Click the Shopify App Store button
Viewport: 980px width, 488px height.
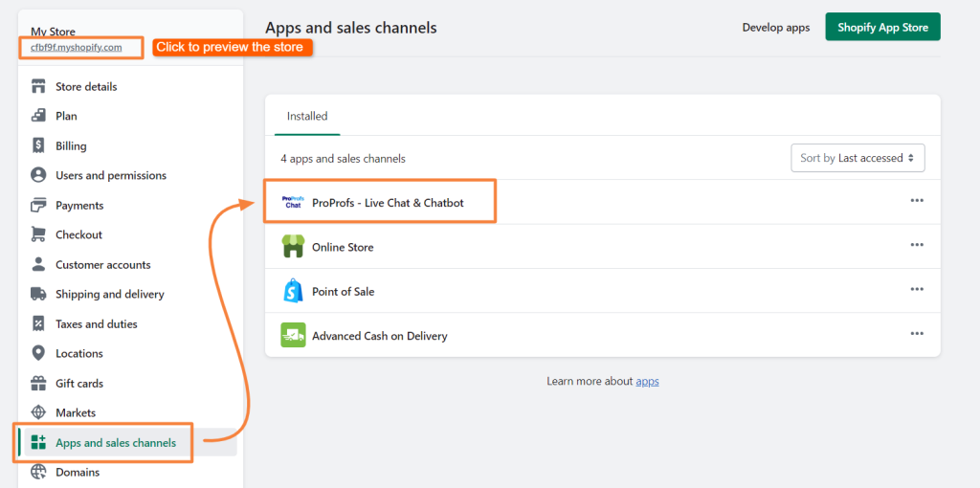click(x=882, y=27)
